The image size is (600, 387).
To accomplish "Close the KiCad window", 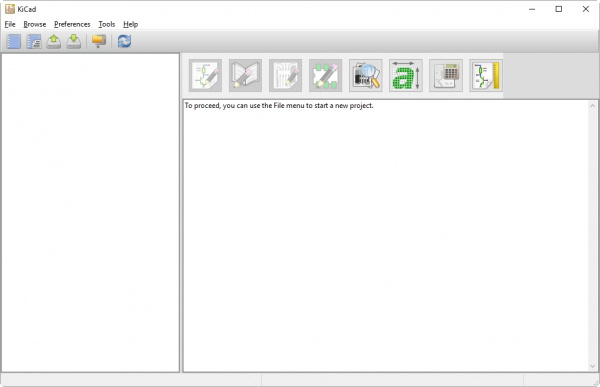I will click(585, 9).
